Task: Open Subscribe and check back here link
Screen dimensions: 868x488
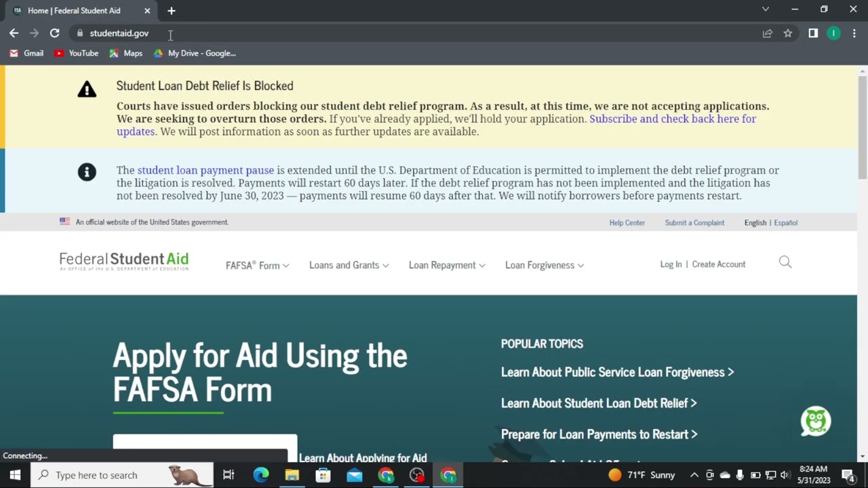Action: coord(673,119)
